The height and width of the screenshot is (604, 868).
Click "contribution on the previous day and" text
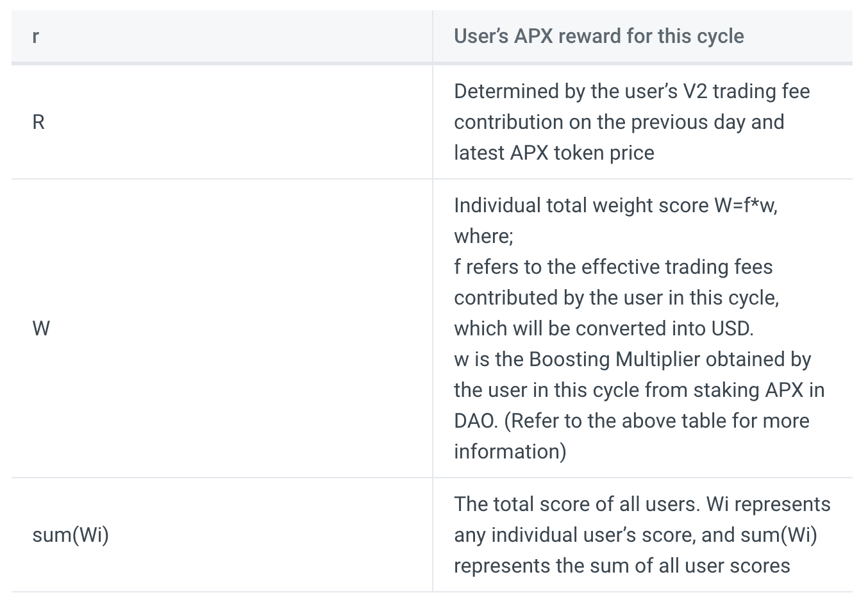(619, 122)
